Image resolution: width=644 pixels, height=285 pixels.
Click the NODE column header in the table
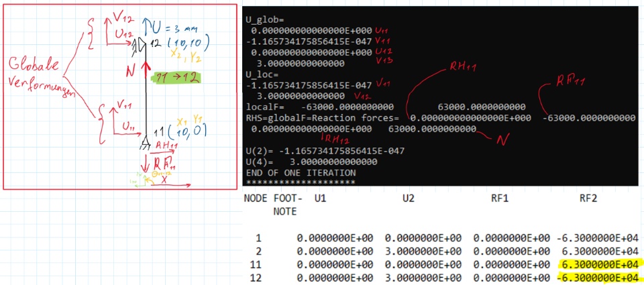tap(255, 198)
